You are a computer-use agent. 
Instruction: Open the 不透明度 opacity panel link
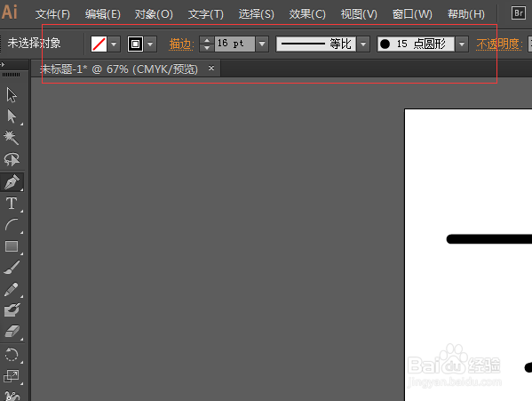499,44
